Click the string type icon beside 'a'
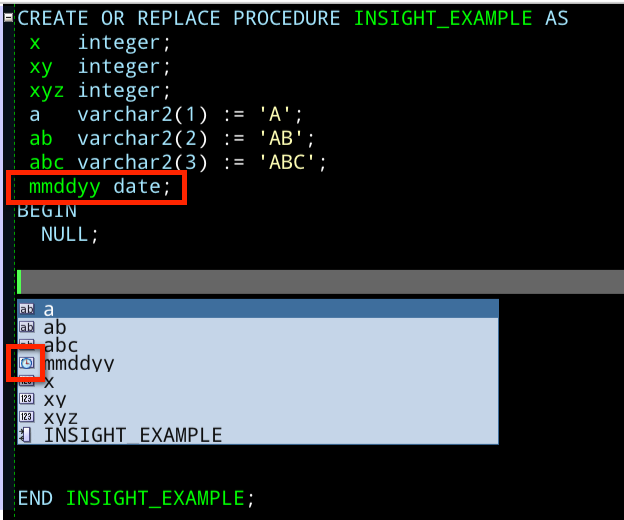This screenshot has width=624, height=520. click(x=27, y=309)
